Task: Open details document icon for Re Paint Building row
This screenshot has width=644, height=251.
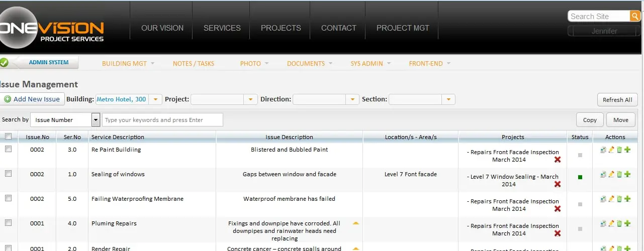Action: (x=603, y=150)
